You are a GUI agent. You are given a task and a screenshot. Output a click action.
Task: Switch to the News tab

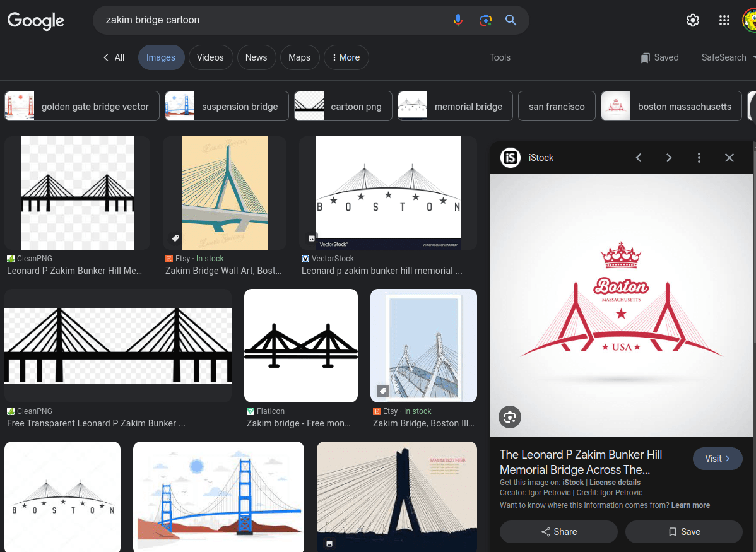pyautogui.click(x=256, y=57)
